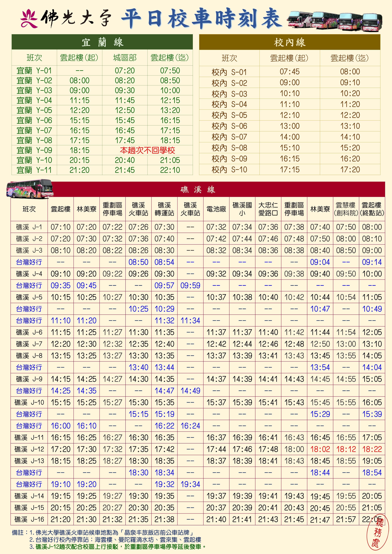392x554 pixels.
Task: Click blue 19:34 台灣好行 time
Action: 190,484
